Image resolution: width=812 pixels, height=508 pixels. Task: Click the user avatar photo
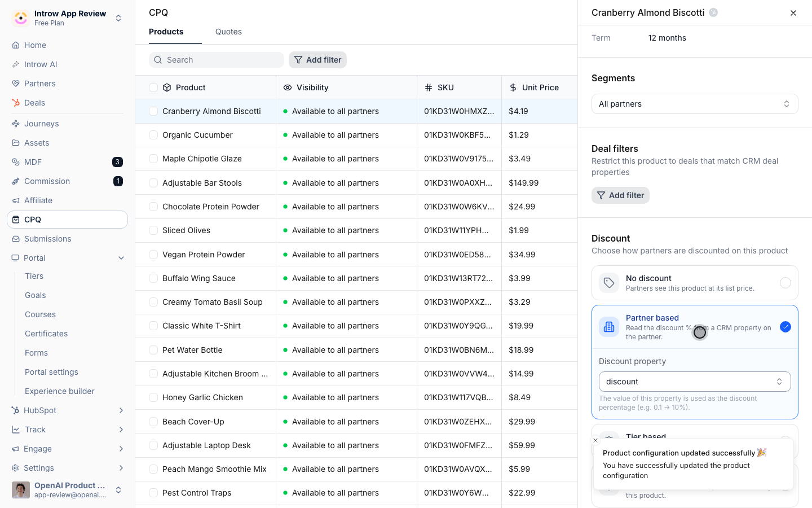click(21, 490)
